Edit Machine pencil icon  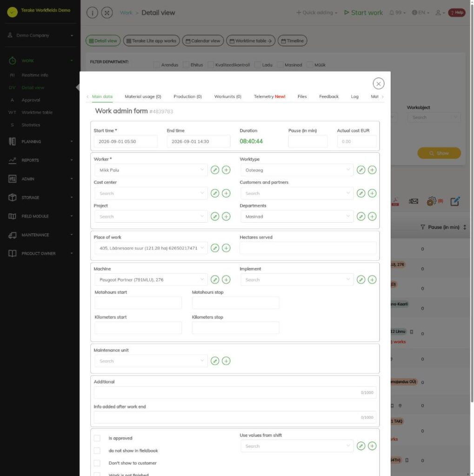pos(215,279)
